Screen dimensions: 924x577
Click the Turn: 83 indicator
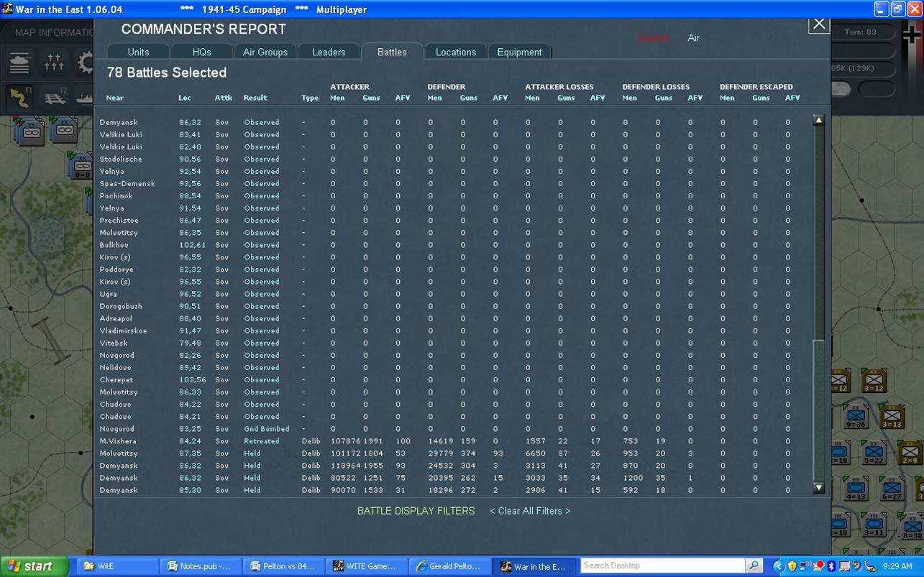(x=861, y=32)
